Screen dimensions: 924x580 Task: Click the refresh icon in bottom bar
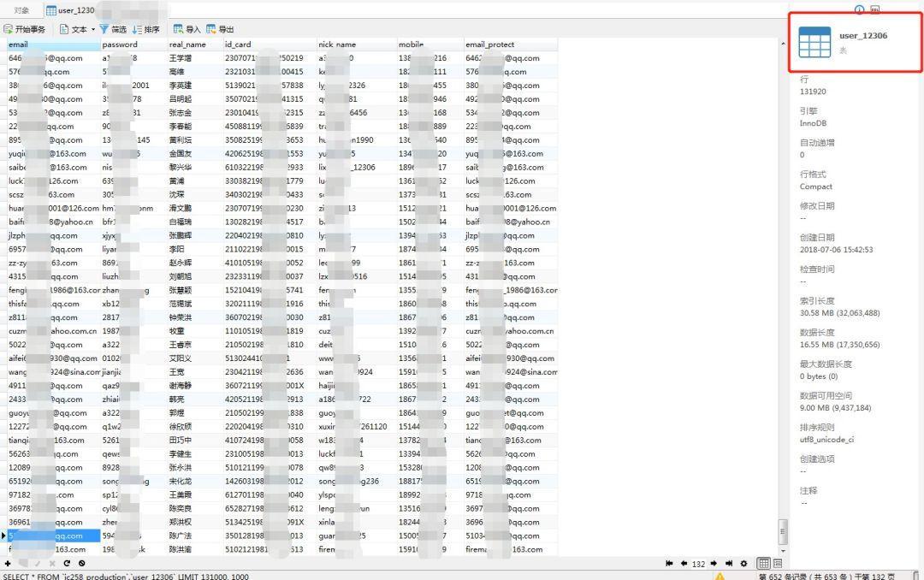67,563
